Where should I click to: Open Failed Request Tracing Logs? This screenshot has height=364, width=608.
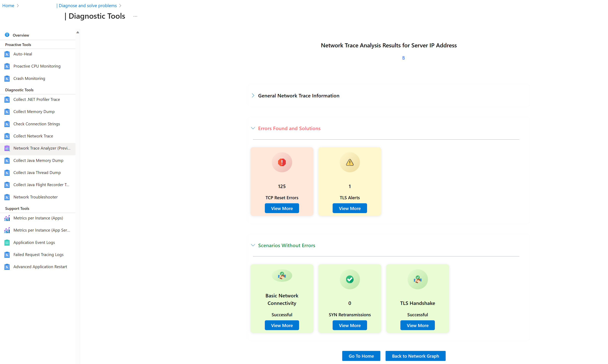click(38, 255)
